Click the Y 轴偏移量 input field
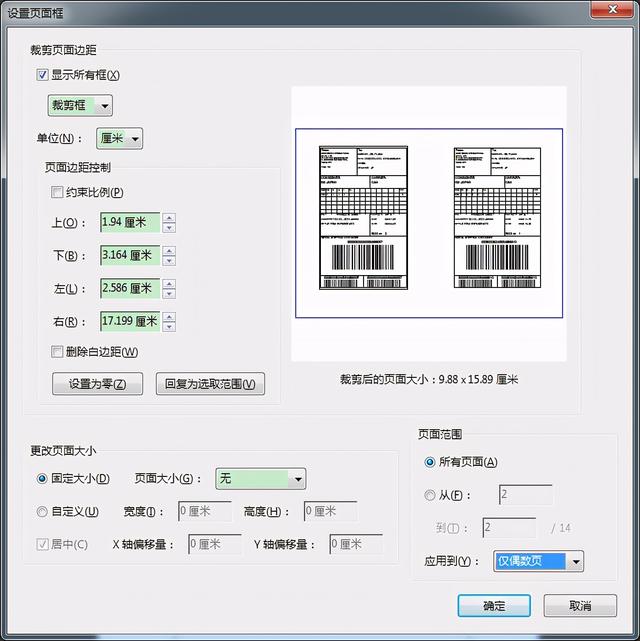640x641 pixels. coord(356,544)
